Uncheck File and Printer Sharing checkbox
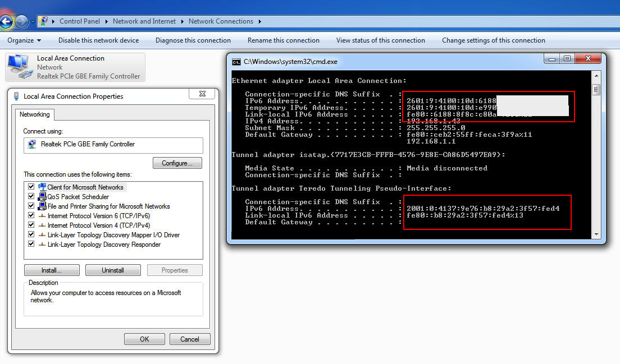This screenshot has width=620, height=364. click(31, 206)
